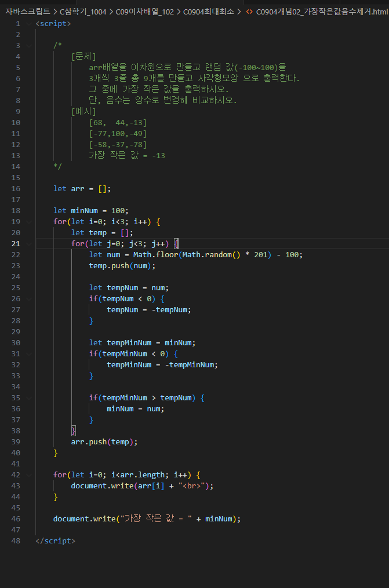Open the C0904최대최소 breadcrumb folder
The height and width of the screenshot is (588, 389).
[x=209, y=12]
